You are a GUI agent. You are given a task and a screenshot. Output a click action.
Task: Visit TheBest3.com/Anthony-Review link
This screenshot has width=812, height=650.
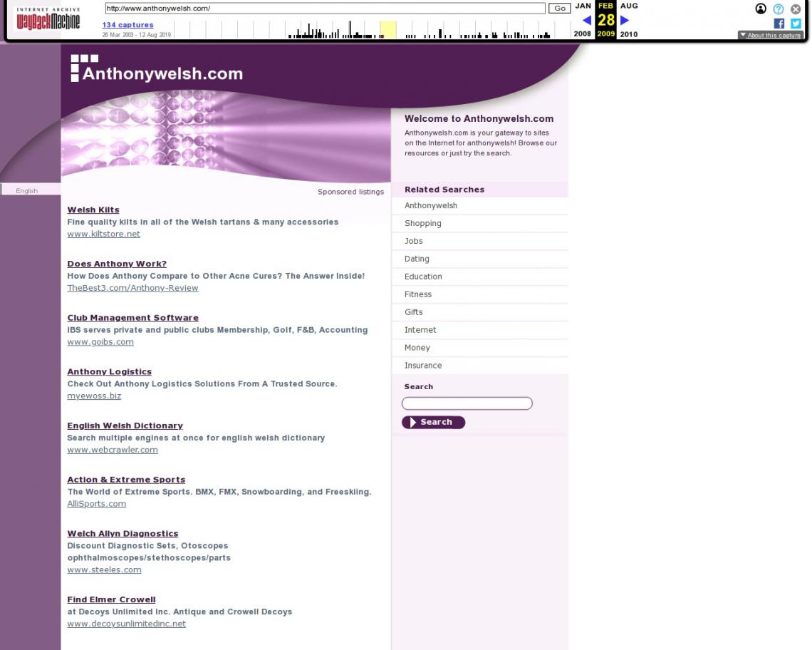click(x=132, y=288)
